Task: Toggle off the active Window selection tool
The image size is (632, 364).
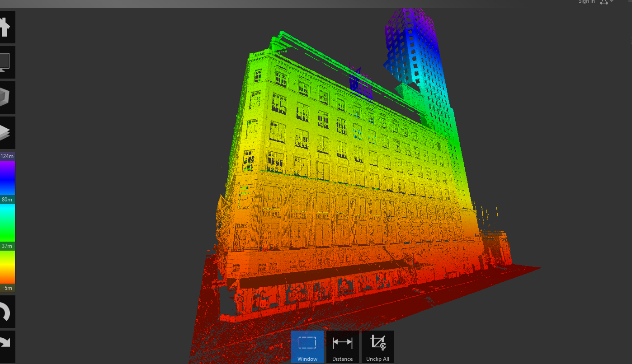Action: tap(307, 347)
